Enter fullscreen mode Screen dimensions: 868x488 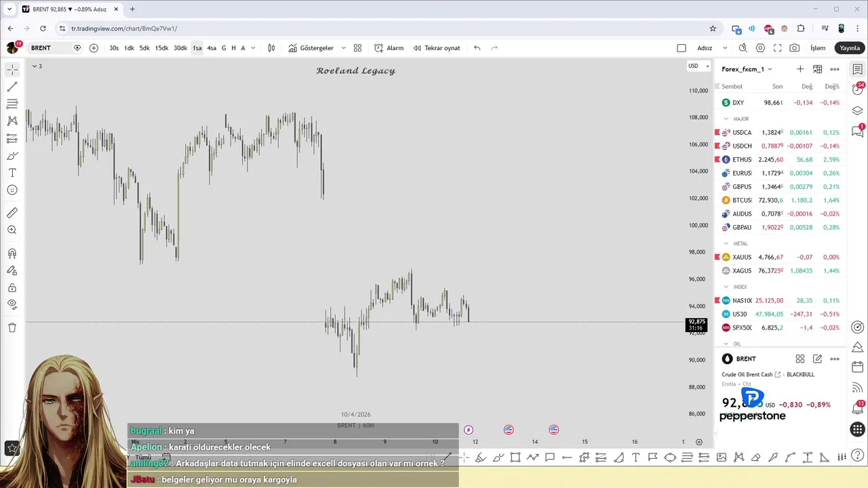tap(777, 48)
